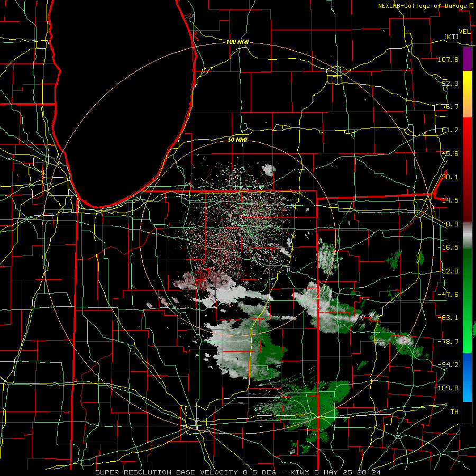The image size is (476, 476).
Task: Pick the blue segment of the color bar
Action: coord(467,377)
